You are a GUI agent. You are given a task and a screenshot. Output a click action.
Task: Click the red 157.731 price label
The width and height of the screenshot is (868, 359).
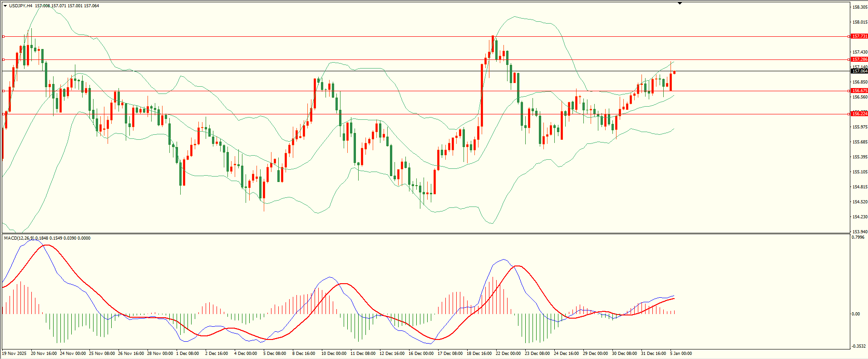tap(859, 36)
